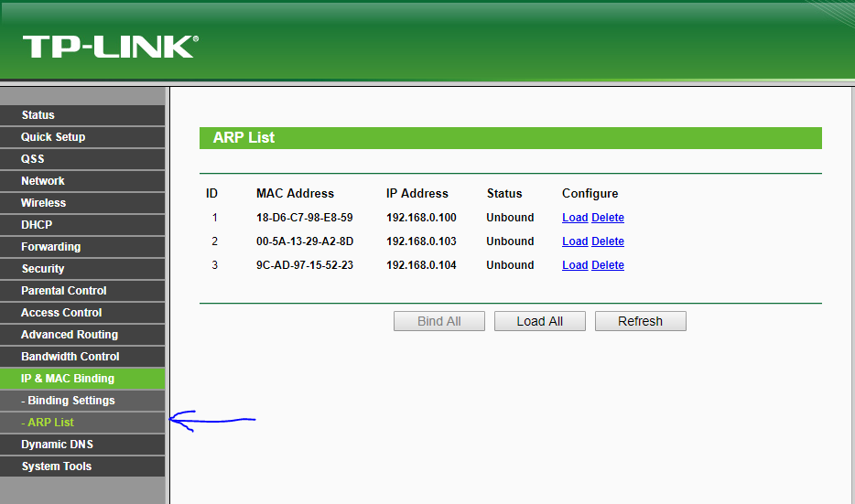The width and height of the screenshot is (855, 504).
Task: Open System Tools section
Action: point(82,466)
